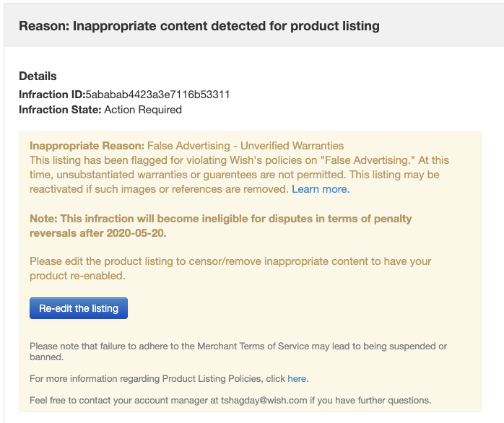Click the Inappropriate Reason label

pos(87,145)
